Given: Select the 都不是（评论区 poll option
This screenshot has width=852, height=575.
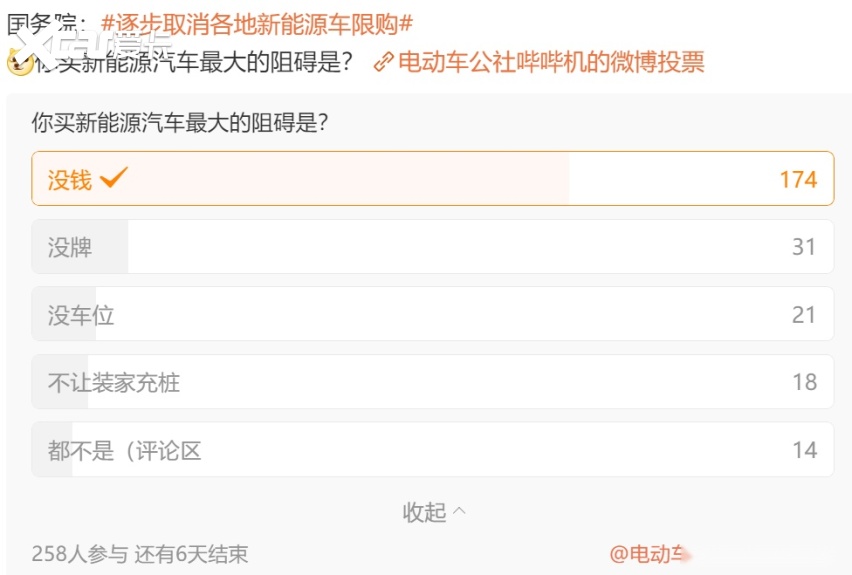Looking at the screenshot, I should [x=433, y=450].
